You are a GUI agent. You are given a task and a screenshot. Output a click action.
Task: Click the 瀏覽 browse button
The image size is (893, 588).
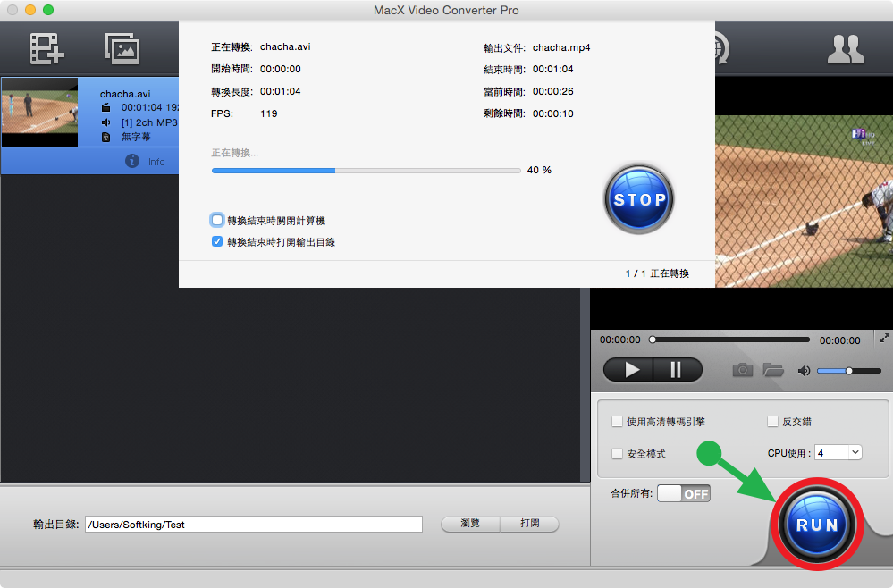tap(470, 524)
